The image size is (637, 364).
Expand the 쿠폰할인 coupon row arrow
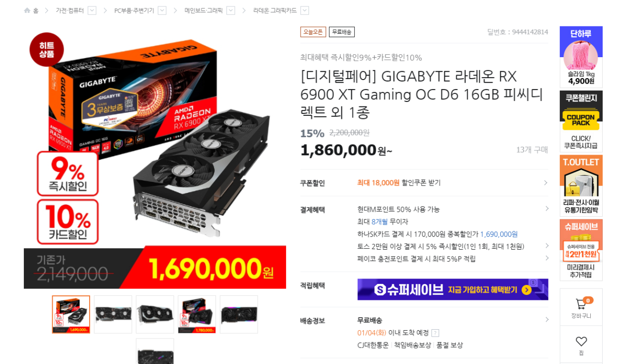coord(545,183)
